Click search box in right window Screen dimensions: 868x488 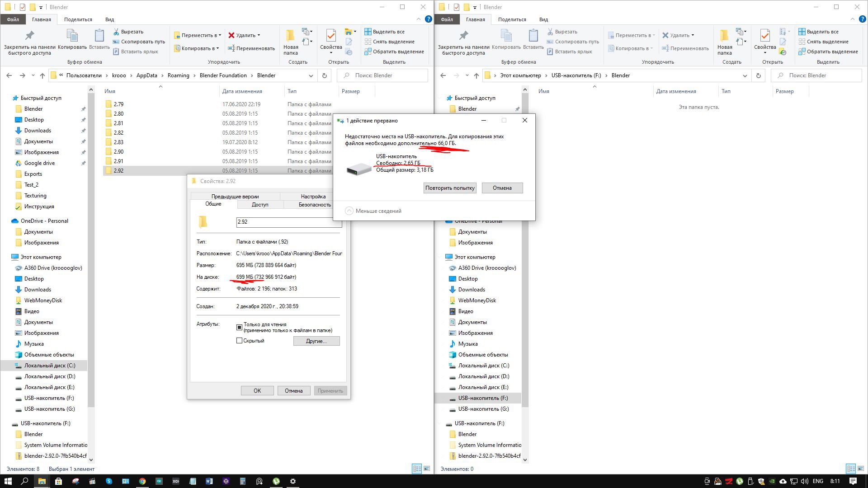[816, 75]
